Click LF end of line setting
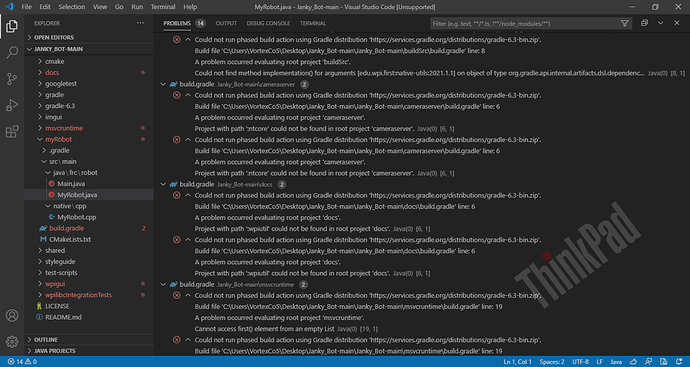The height and width of the screenshot is (367, 690). tap(599, 362)
